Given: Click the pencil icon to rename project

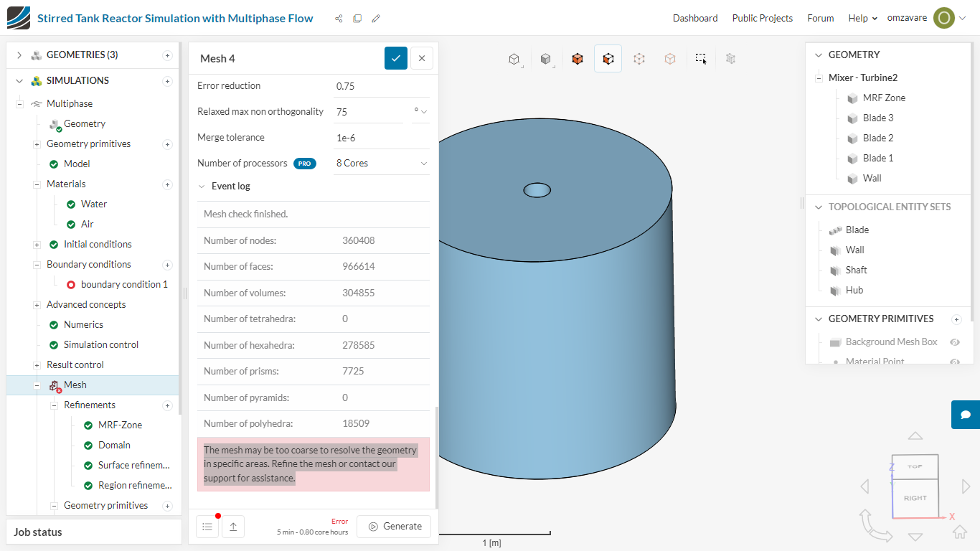Looking at the screenshot, I should (376, 19).
